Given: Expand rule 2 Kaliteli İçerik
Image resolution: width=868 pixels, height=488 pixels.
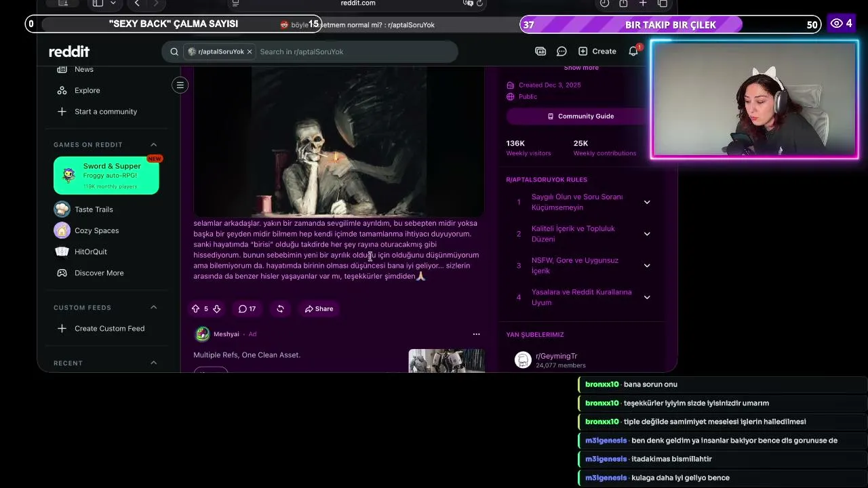Looking at the screenshot, I should (x=647, y=234).
